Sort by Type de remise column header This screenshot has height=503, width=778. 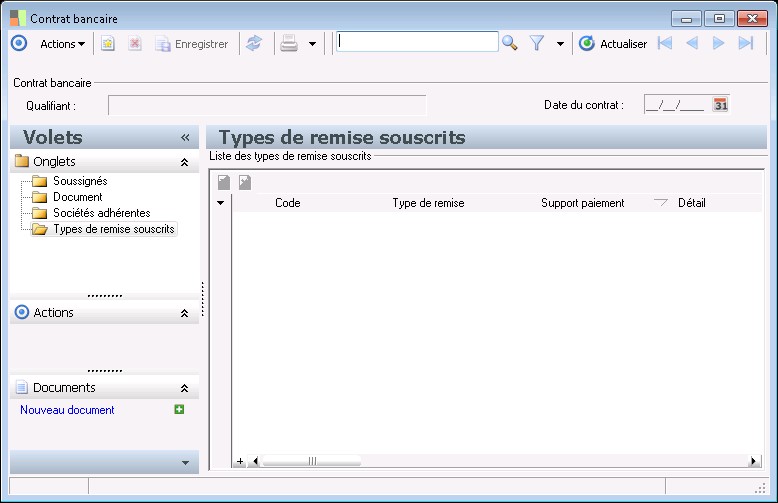[428, 203]
